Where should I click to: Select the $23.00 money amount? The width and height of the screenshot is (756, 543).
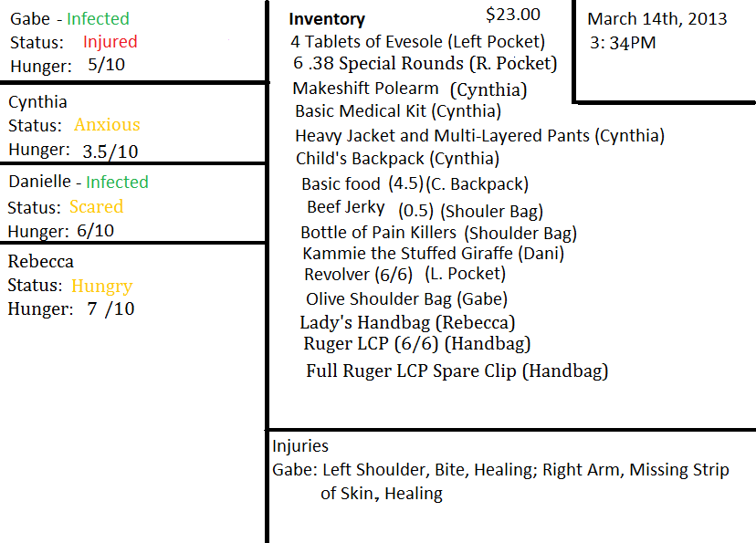click(x=513, y=14)
